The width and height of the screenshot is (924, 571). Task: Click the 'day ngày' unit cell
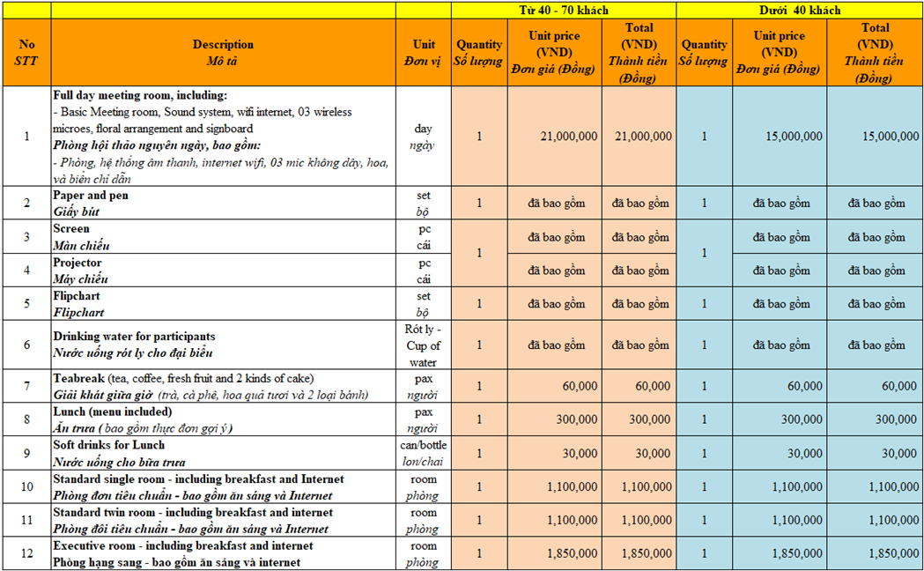(x=424, y=136)
